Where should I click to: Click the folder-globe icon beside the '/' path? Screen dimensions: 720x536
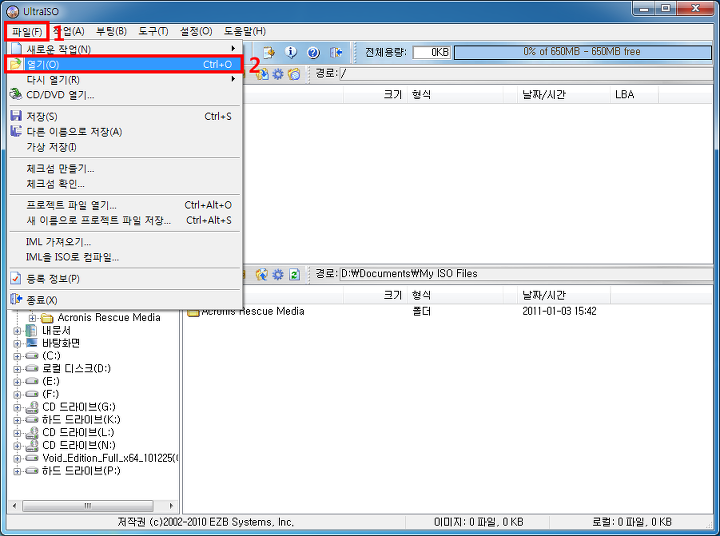click(294, 73)
